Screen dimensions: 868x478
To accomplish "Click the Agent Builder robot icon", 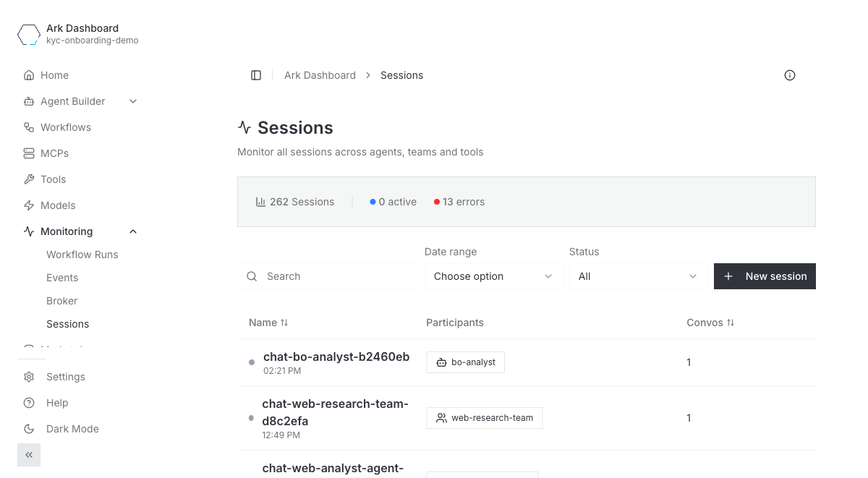I will click(x=29, y=101).
